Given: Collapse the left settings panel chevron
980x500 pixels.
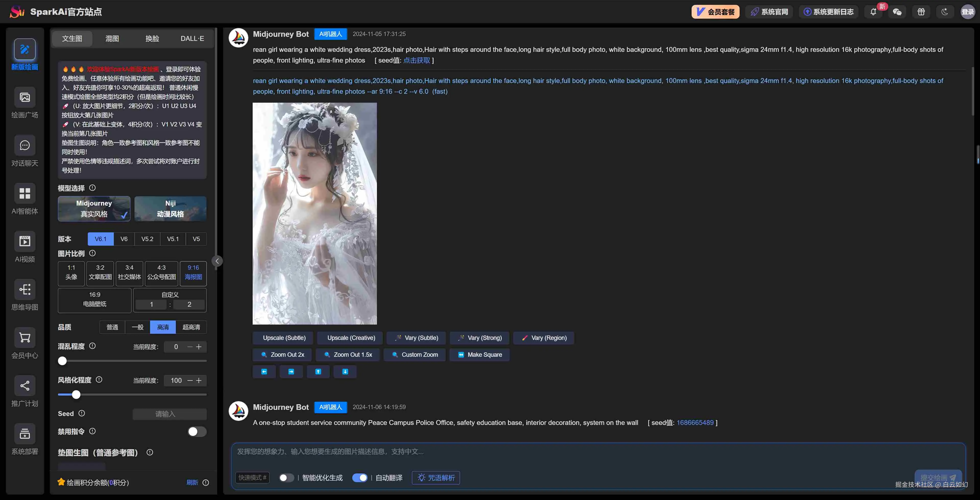Looking at the screenshot, I should click(x=217, y=261).
